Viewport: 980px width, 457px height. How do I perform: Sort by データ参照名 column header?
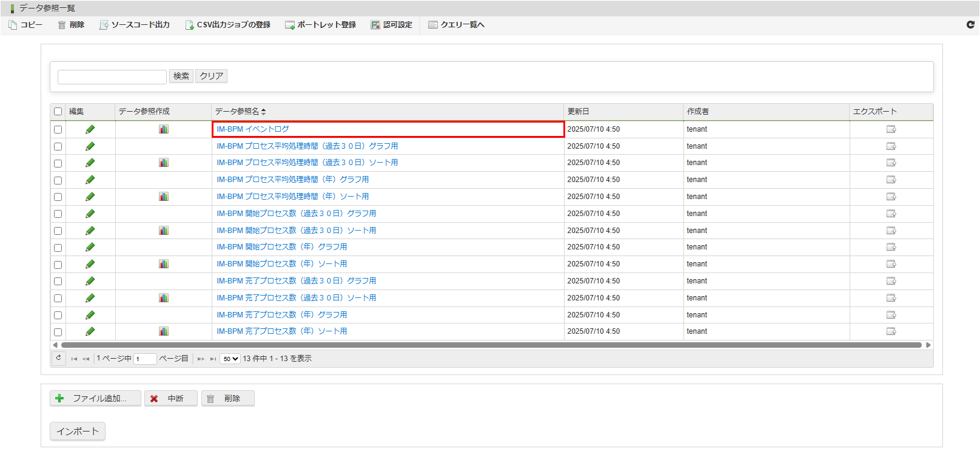point(240,112)
